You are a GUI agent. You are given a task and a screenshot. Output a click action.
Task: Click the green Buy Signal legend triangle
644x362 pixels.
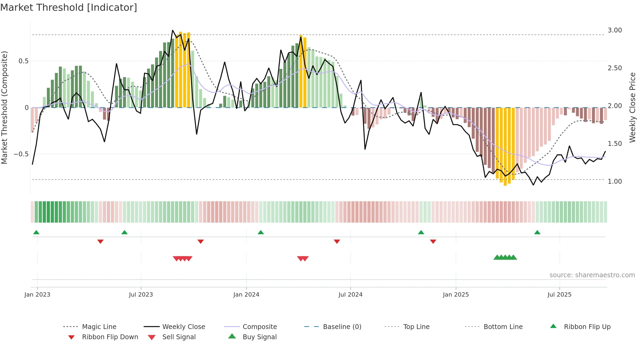click(x=232, y=336)
